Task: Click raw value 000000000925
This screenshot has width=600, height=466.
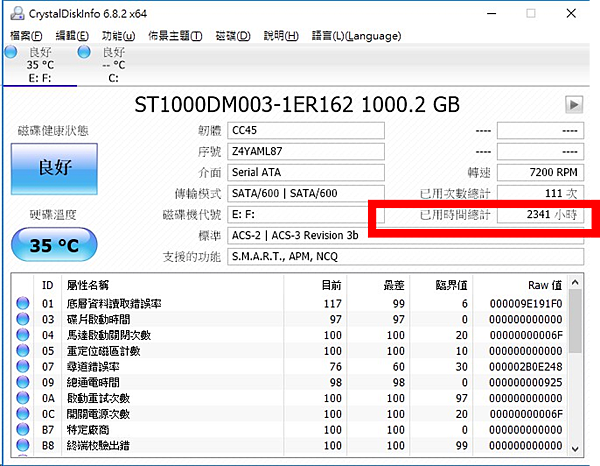Action: (526, 383)
